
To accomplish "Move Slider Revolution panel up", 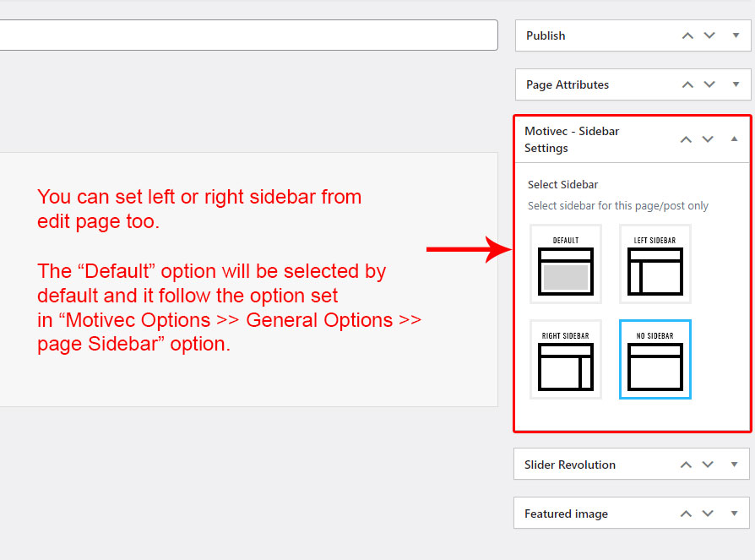I will tap(686, 465).
